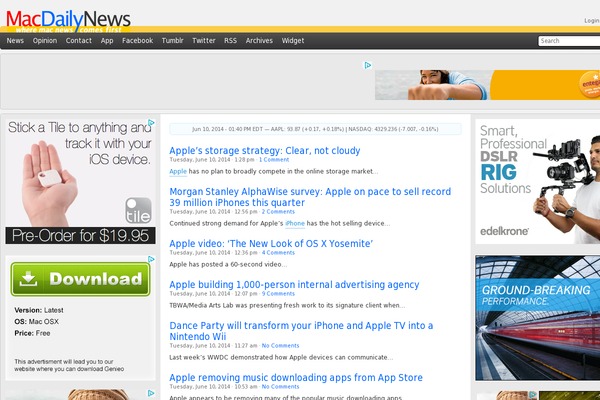Screen dimensions: 600x400
Task: Click the AAPL stock ticker bar
Action: coord(315,129)
